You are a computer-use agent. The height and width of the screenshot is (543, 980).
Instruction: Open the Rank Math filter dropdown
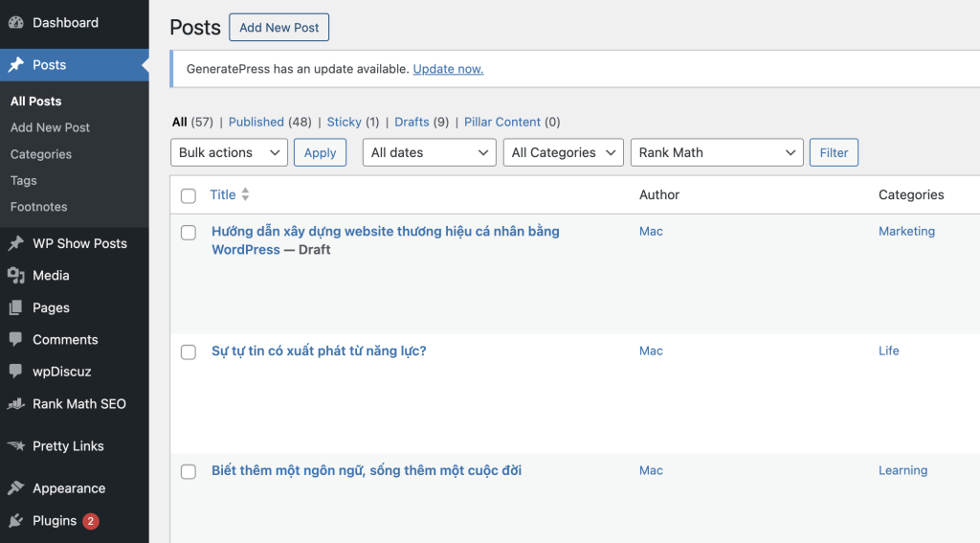click(717, 153)
